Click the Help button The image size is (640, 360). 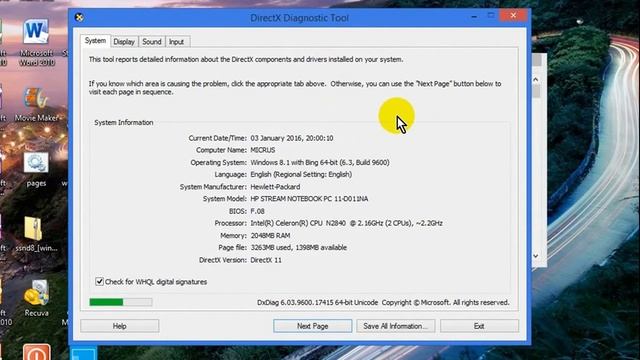120,326
